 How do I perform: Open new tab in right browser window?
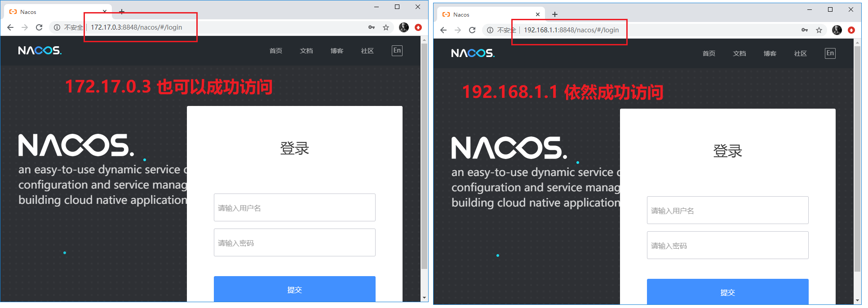(555, 14)
